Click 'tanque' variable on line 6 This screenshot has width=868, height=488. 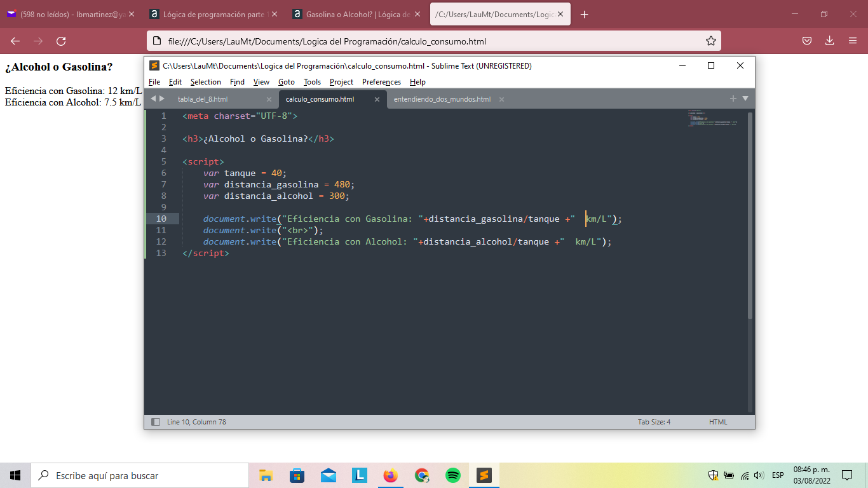click(240, 173)
